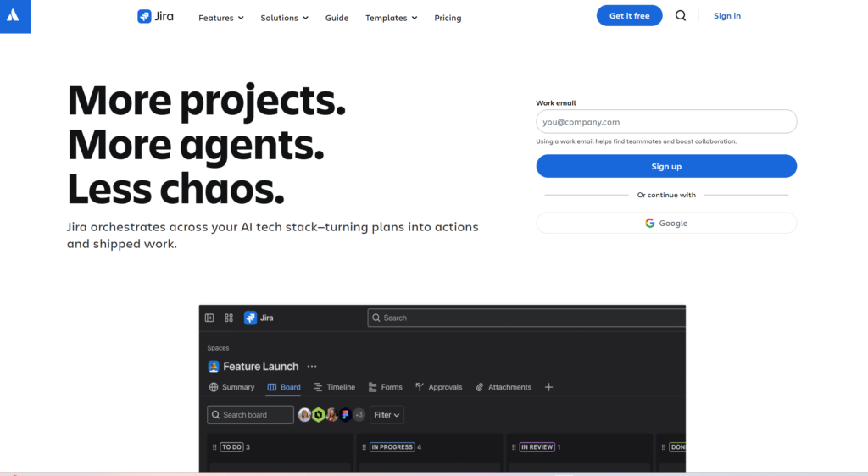Screen dimensions: 868x476
Task: Switch to the Summary tab
Action: pyautogui.click(x=232, y=388)
